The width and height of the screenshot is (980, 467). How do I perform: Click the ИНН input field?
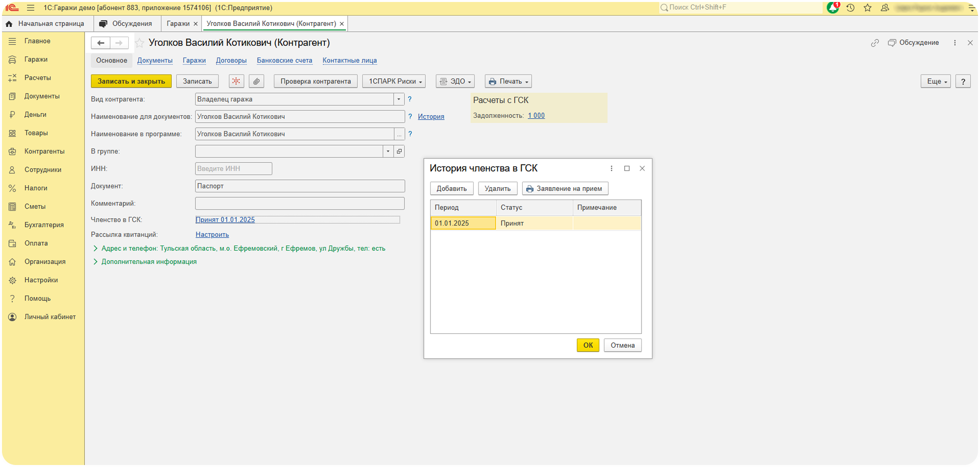pos(234,169)
